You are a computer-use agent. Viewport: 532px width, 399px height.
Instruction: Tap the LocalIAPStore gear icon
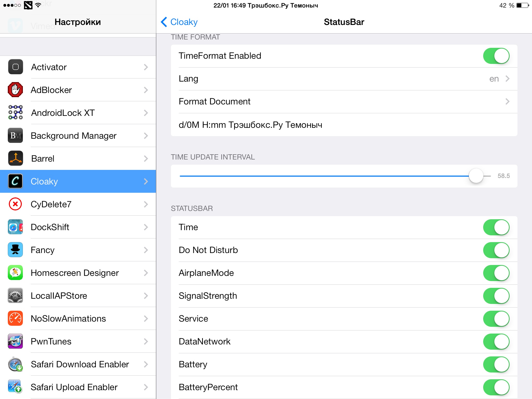tap(15, 295)
